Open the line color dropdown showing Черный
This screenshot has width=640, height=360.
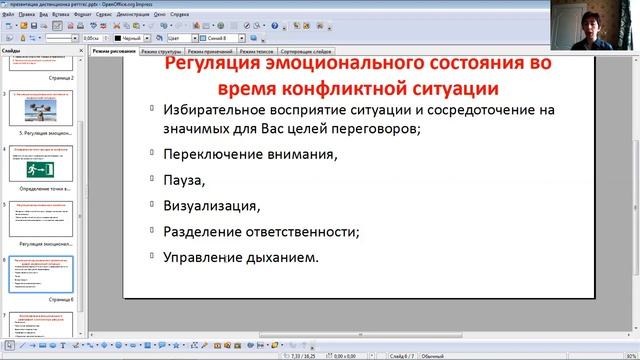pyautogui.click(x=147, y=38)
